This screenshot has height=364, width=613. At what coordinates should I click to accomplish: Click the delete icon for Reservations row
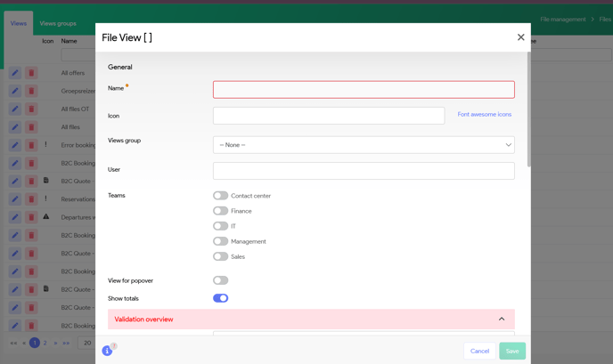(31, 199)
